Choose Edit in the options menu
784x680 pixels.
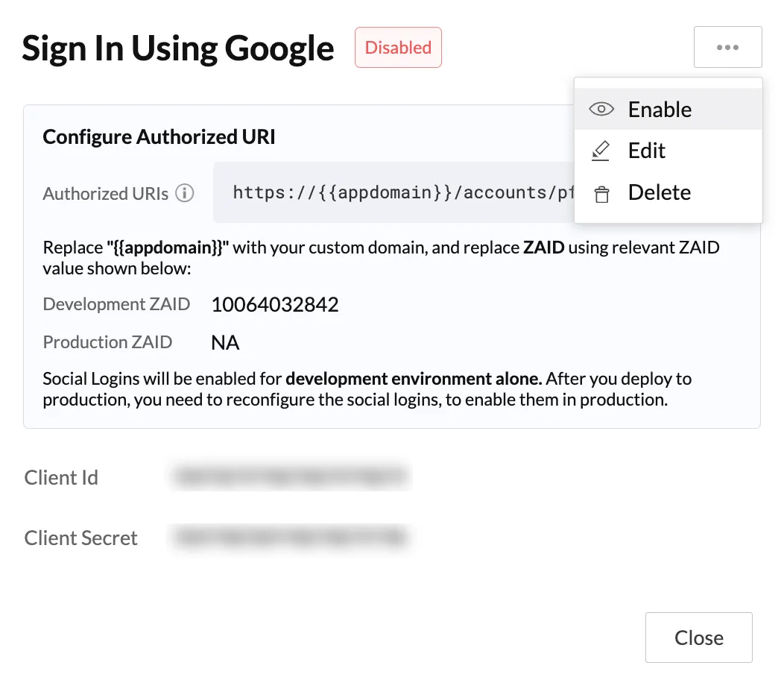click(x=668, y=151)
